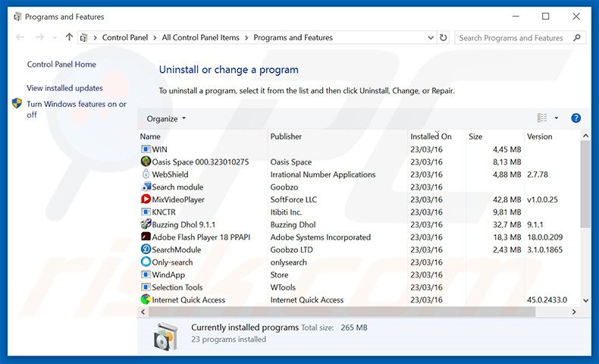Open View installed updates link
599x364 pixels.
64,88
